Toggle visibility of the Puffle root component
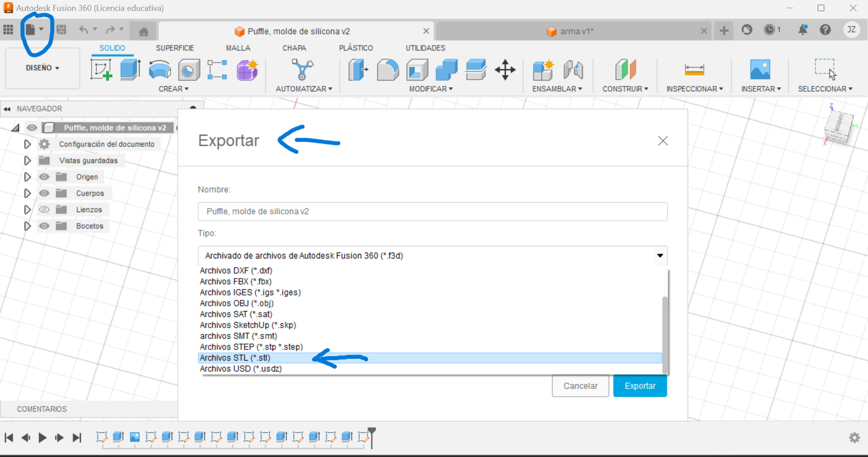868x457 pixels. pyautogui.click(x=32, y=128)
